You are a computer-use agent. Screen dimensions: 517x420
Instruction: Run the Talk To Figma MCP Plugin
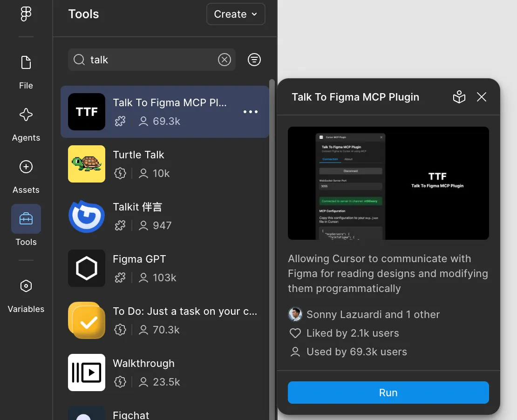click(x=388, y=393)
